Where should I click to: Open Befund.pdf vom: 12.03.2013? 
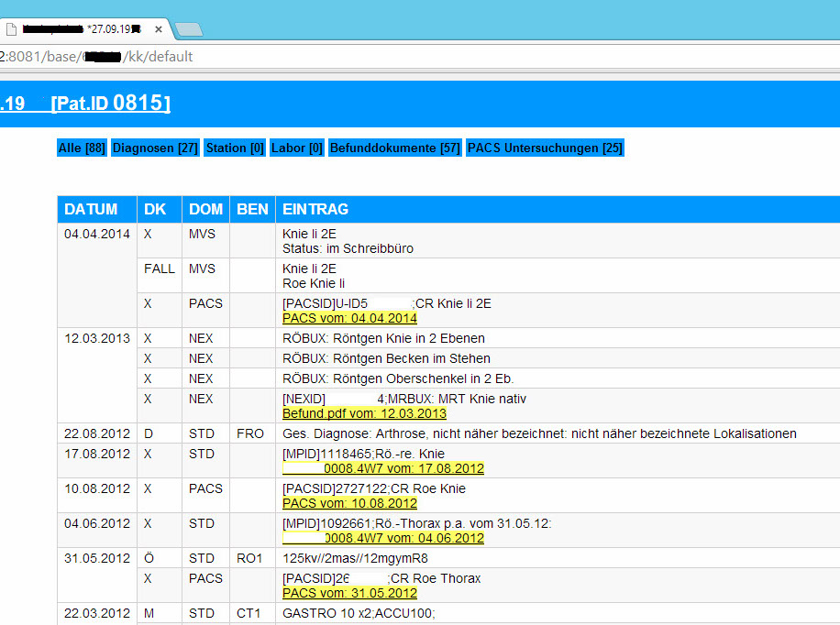tap(364, 414)
